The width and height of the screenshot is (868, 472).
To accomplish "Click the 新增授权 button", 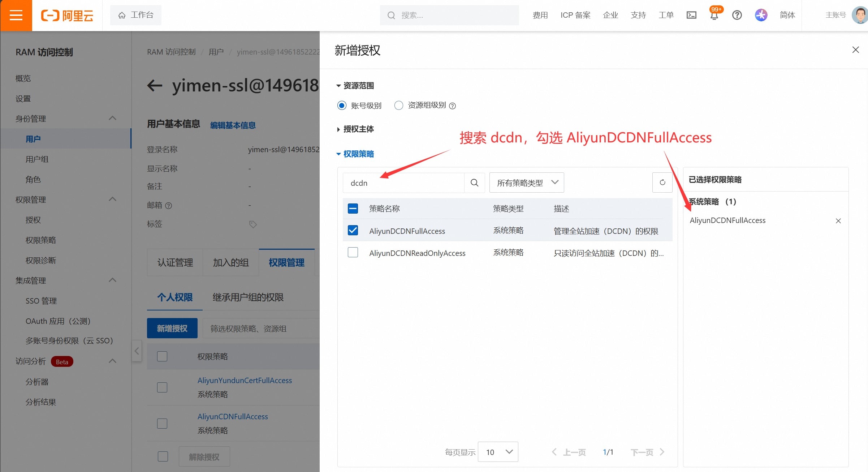I will [x=172, y=328].
